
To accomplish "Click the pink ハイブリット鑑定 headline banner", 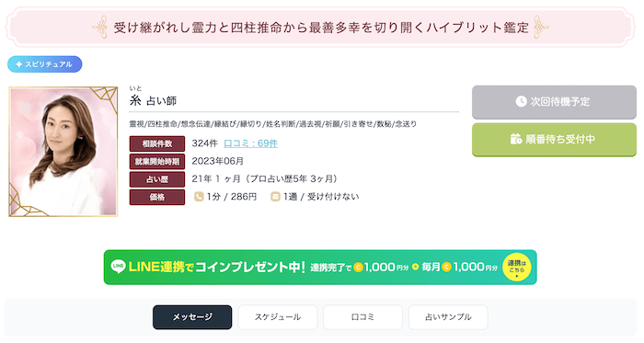I will click(320, 27).
